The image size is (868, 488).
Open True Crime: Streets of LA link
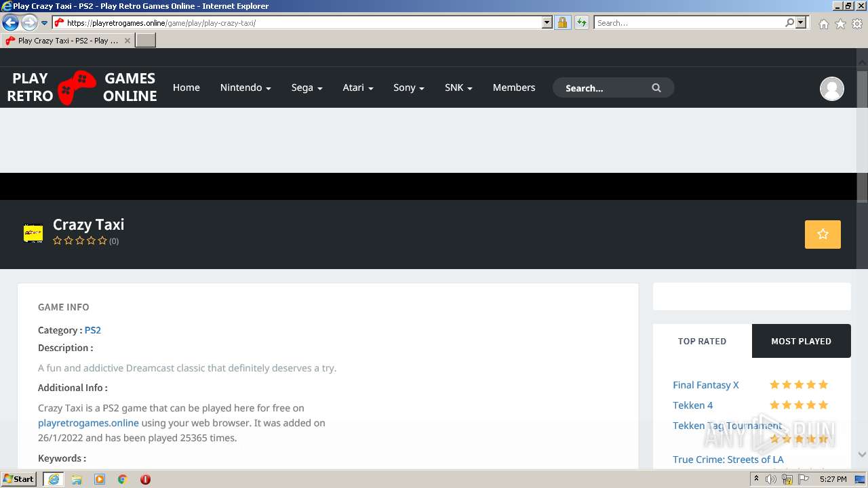click(x=728, y=460)
